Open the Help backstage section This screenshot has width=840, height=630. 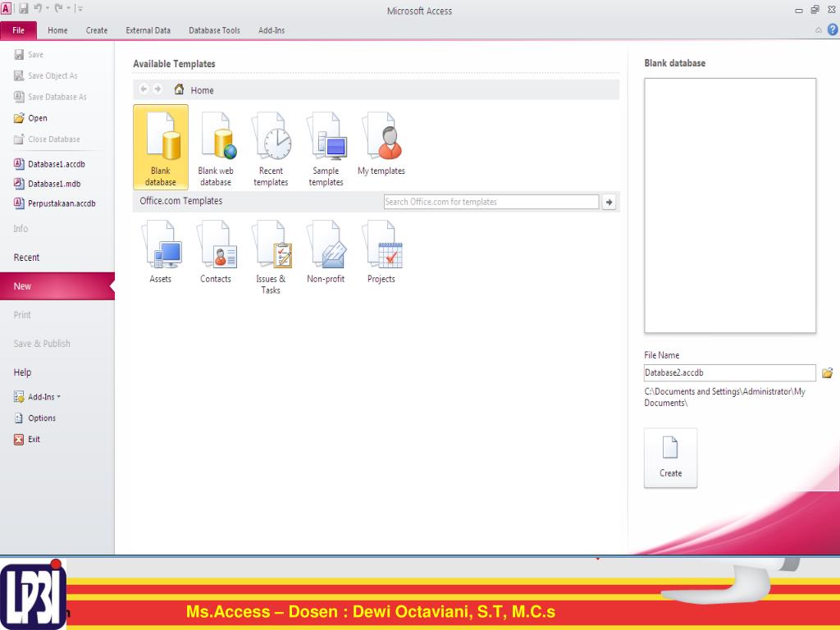[x=22, y=372]
